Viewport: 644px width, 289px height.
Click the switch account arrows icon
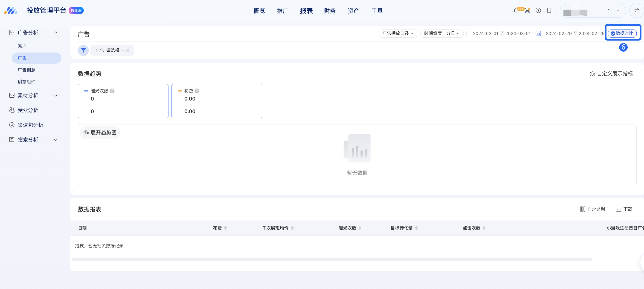636,11
